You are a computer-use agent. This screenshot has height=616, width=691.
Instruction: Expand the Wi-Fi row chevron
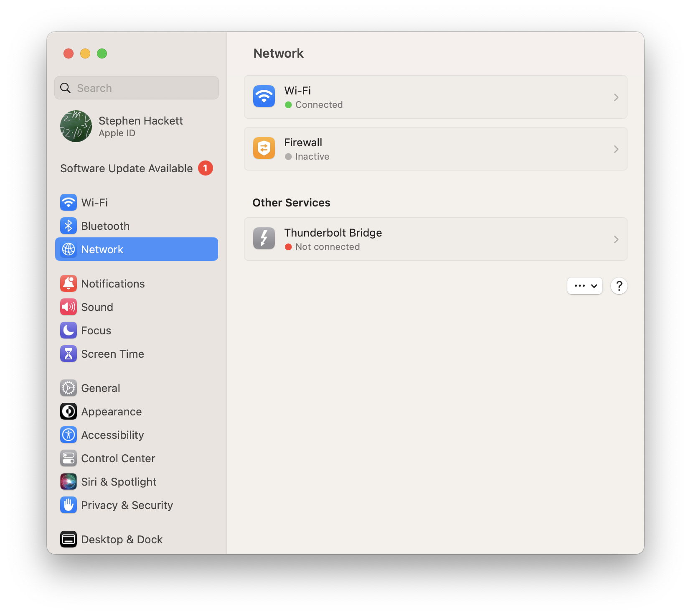coord(616,97)
